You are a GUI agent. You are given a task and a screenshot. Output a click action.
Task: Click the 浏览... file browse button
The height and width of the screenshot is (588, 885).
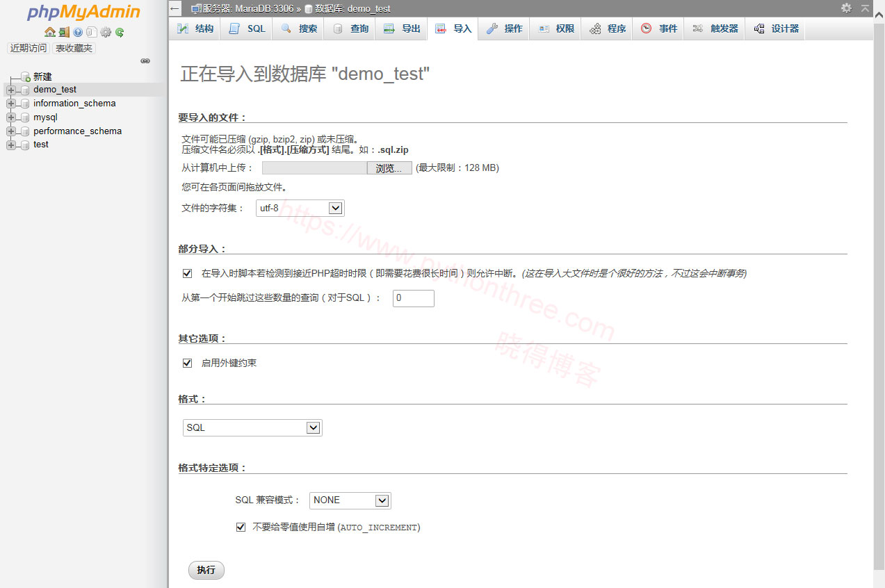[x=389, y=168]
